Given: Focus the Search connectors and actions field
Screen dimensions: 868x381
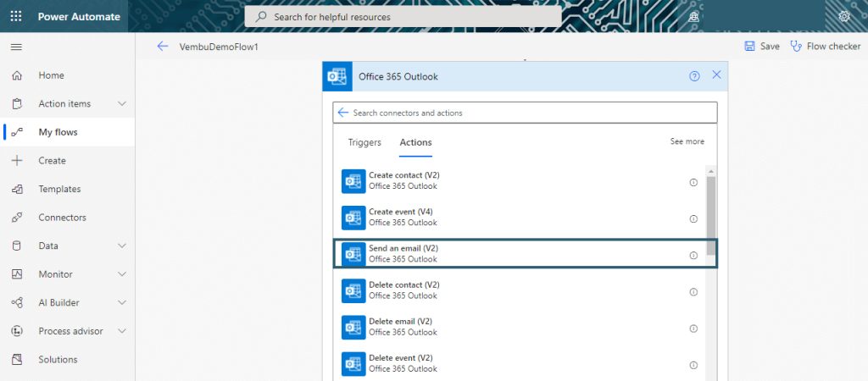Looking at the screenshot, I should click(x=525, y=113).
